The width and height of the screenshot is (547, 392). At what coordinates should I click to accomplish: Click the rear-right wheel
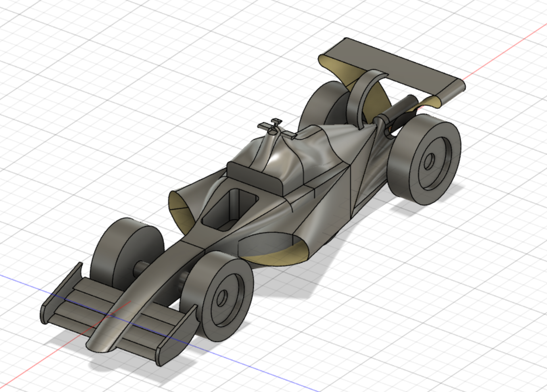[x=428, y=157]
